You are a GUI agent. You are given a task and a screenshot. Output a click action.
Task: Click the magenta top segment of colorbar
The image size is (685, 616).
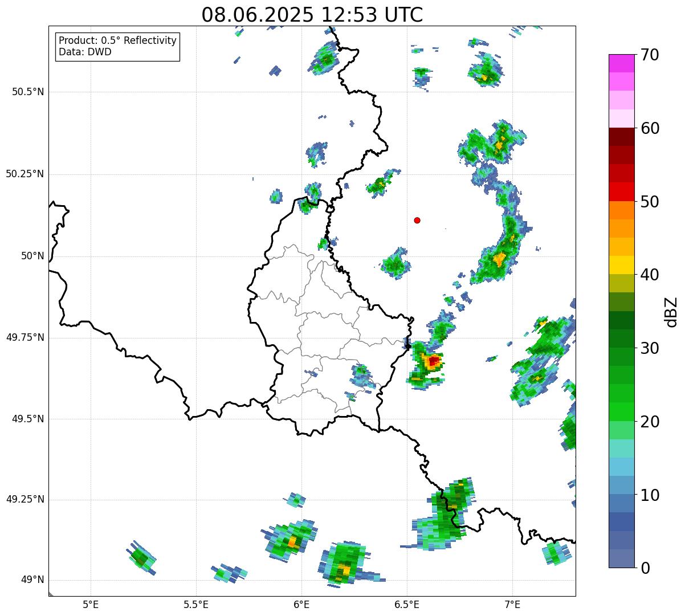621,63
